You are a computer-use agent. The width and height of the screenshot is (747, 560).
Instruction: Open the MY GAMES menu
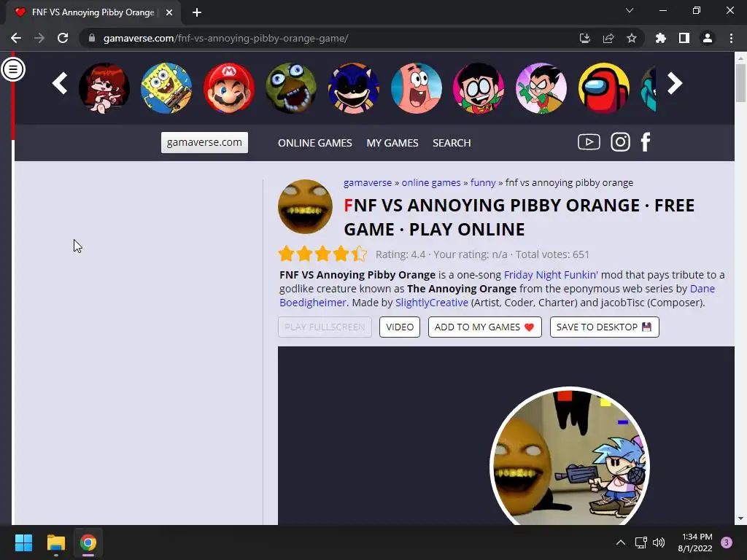pos(392,143)
